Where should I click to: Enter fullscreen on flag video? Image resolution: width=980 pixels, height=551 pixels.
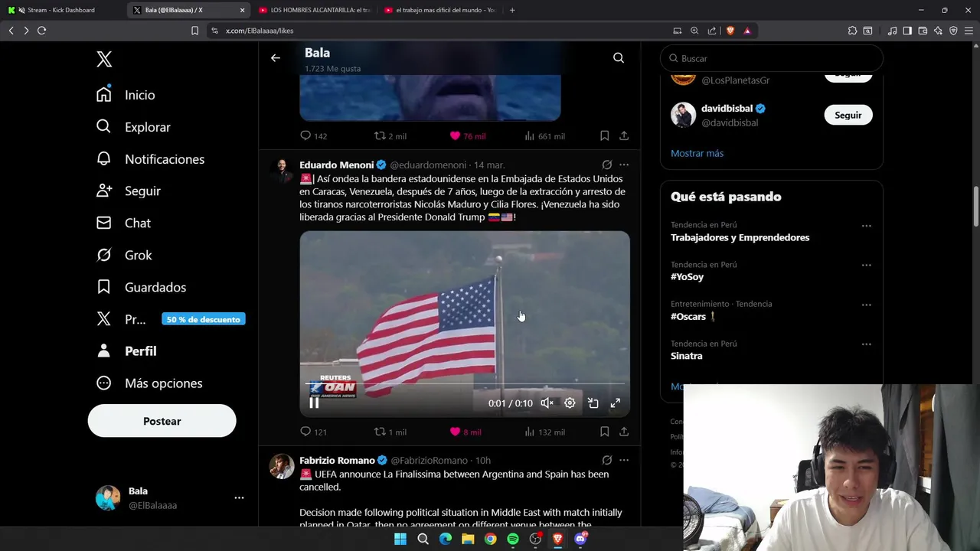(615, 403)
